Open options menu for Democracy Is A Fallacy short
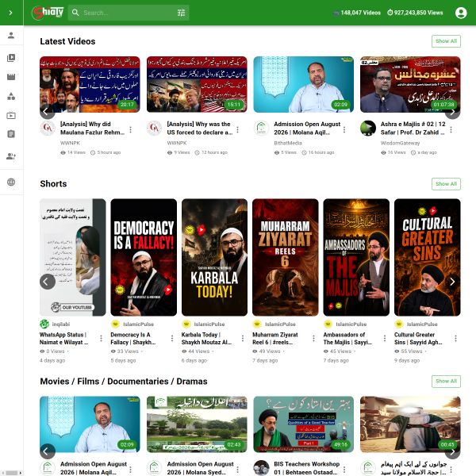Screen dimensions: 476x476 (172, 338)
